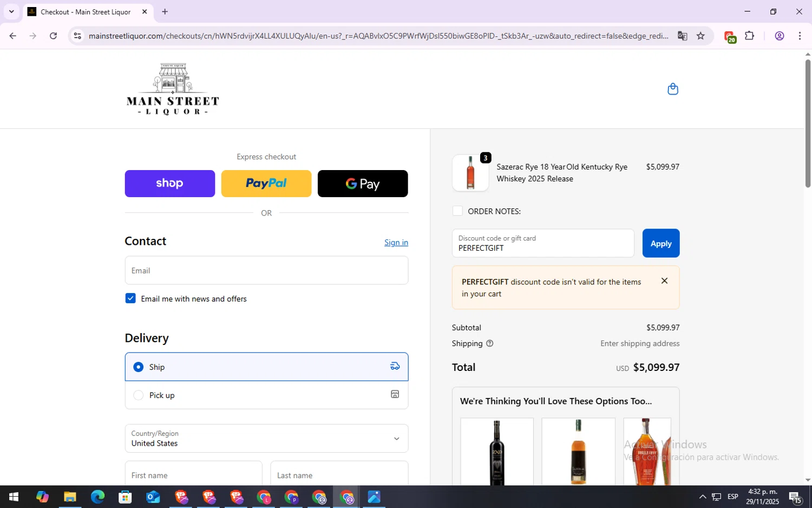Click the Sazerac Rye 18 Year Old product name
Viewport: 812px width, 508px height.
562,173
